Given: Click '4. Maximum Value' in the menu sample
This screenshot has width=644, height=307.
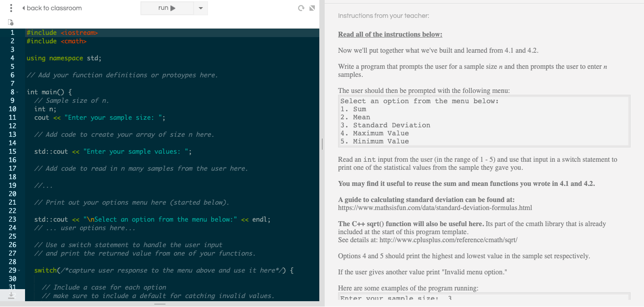Looking at the screenshot, I should coord(374,133).
